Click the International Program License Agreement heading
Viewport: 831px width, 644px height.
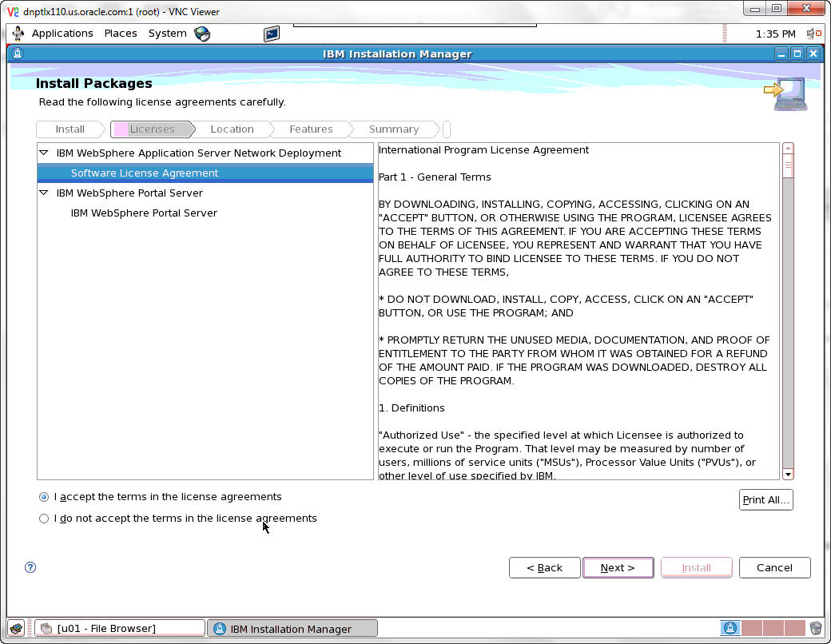coord(483,150)
